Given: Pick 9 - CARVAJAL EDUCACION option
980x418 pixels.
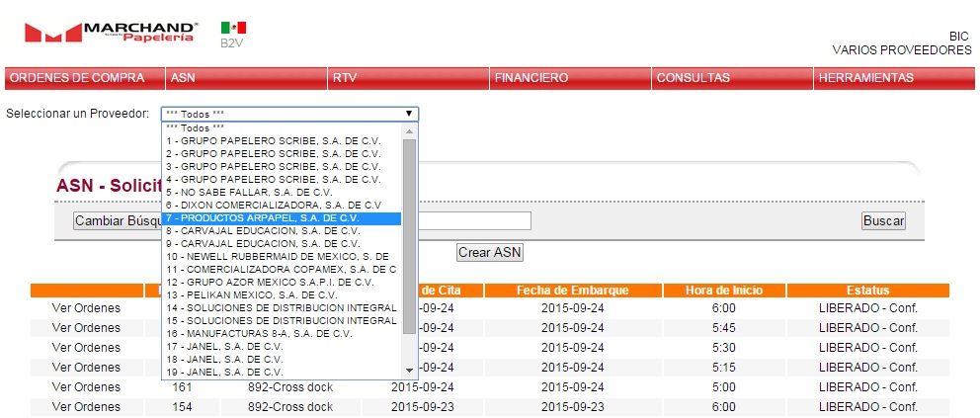Looking at the screenshot, I should coord(282,244).
